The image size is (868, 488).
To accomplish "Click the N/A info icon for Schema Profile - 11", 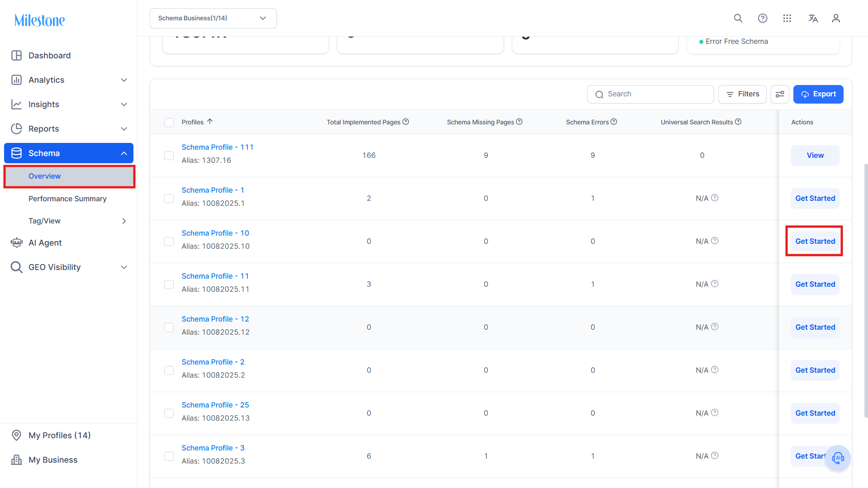I will click(x=715, y=284).
